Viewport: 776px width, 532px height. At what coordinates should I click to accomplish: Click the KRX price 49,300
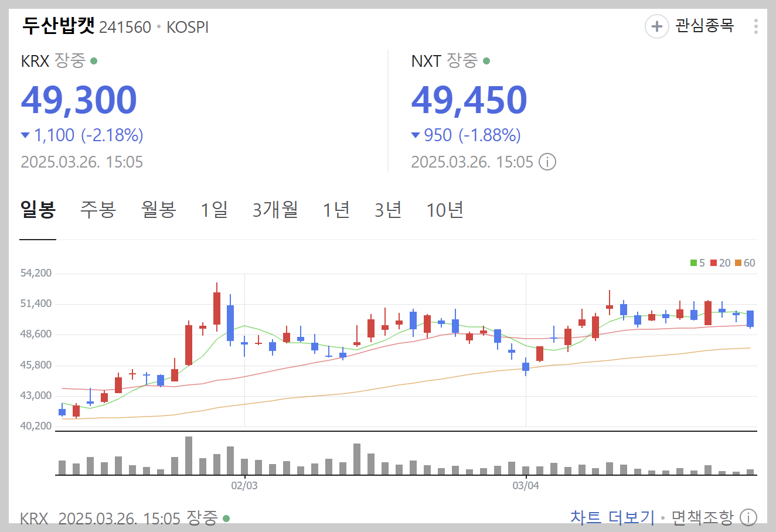[79, 100]
